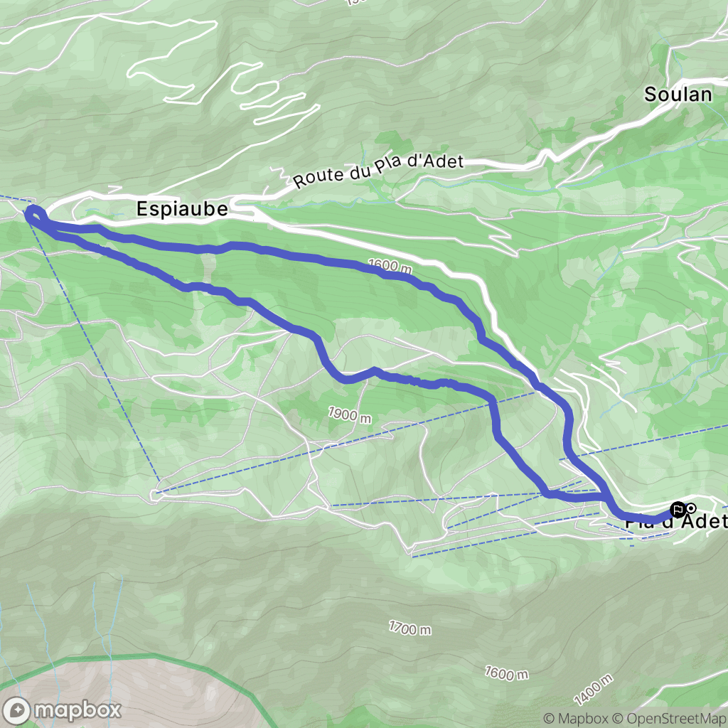Viewport: 728px width, 728px height.
Task: Click the route start point circle marker
Action: [x=691, y=508]
